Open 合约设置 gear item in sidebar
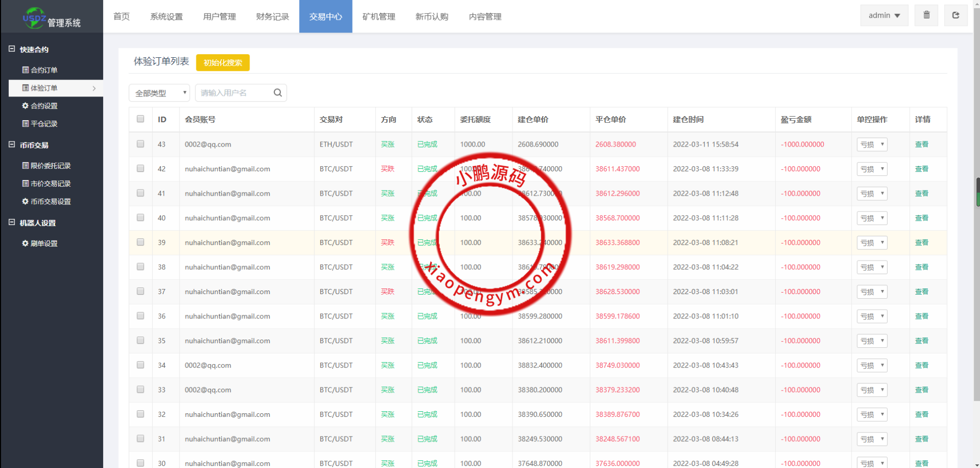 coord(40,106)
